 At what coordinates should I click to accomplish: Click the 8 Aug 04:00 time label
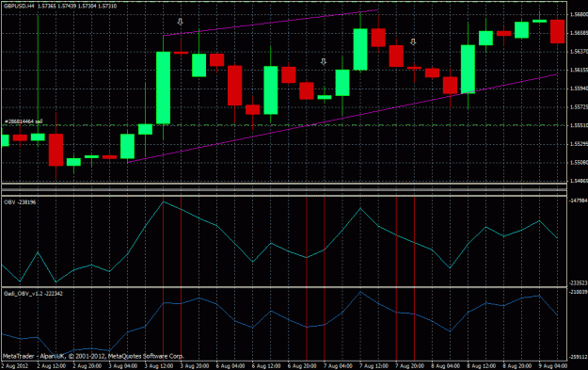446,366
